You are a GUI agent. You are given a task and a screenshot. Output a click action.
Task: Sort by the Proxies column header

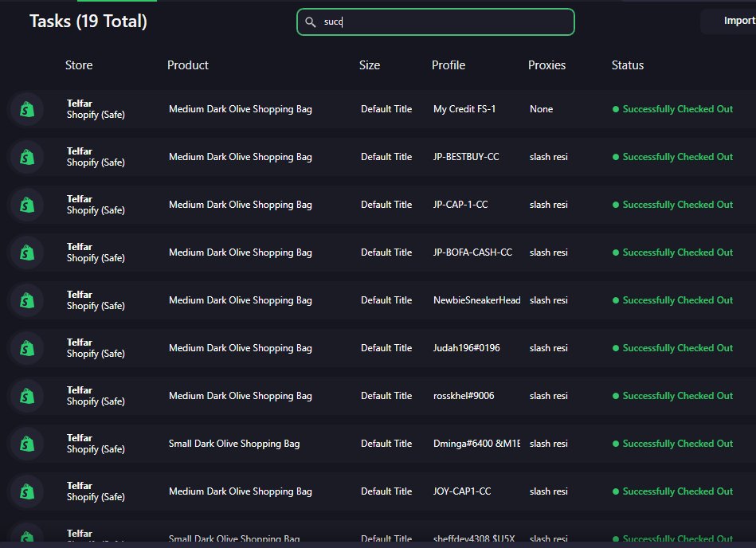(x=546, y=65)
